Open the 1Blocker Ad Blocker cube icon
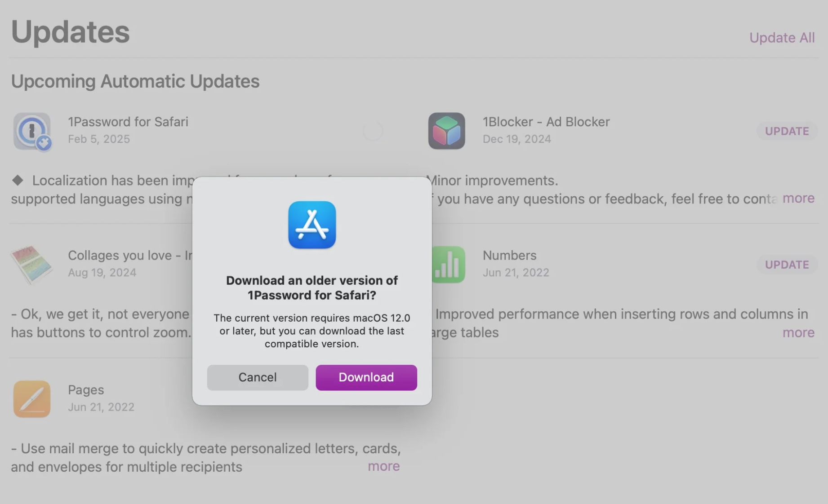Image resolution: width=828 pixels, height=504 pixels. click(x=446, y=131)
